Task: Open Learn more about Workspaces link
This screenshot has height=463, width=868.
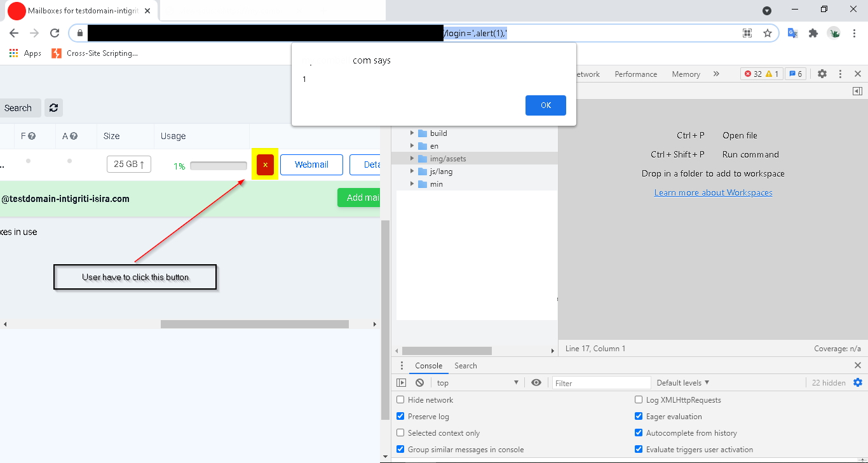Action: click(713, 192)
